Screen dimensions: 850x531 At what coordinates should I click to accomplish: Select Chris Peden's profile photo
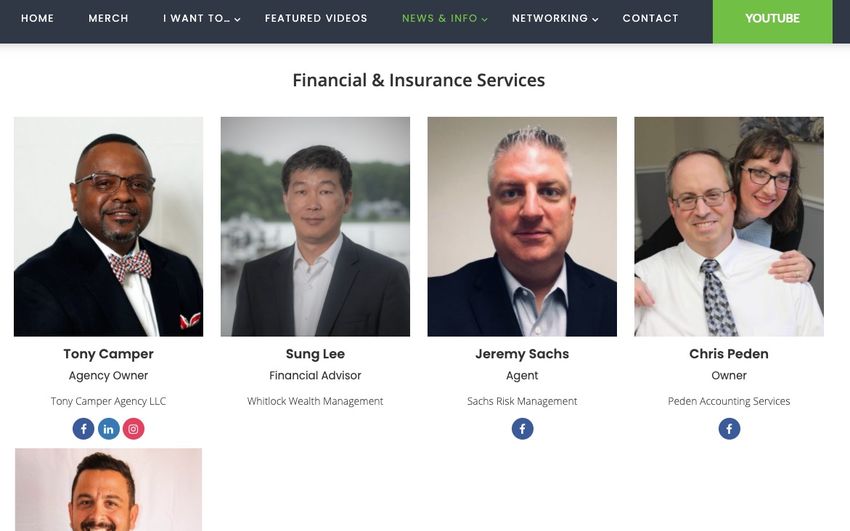pos(729,226)
